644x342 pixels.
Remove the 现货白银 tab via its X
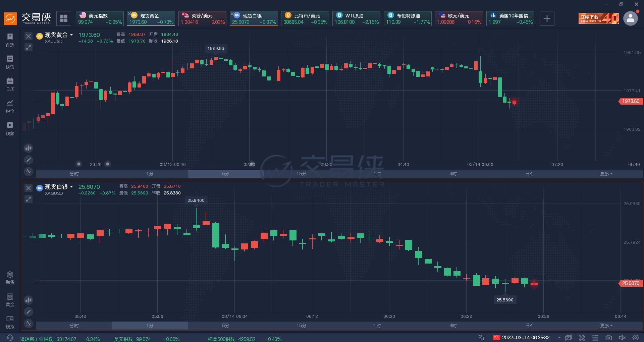[x=232, y=13]
